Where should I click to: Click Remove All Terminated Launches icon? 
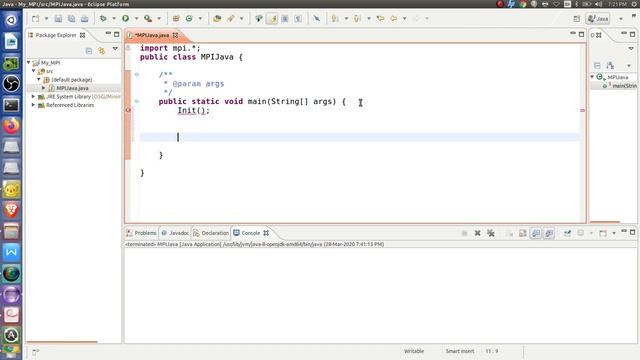point(491,233)
